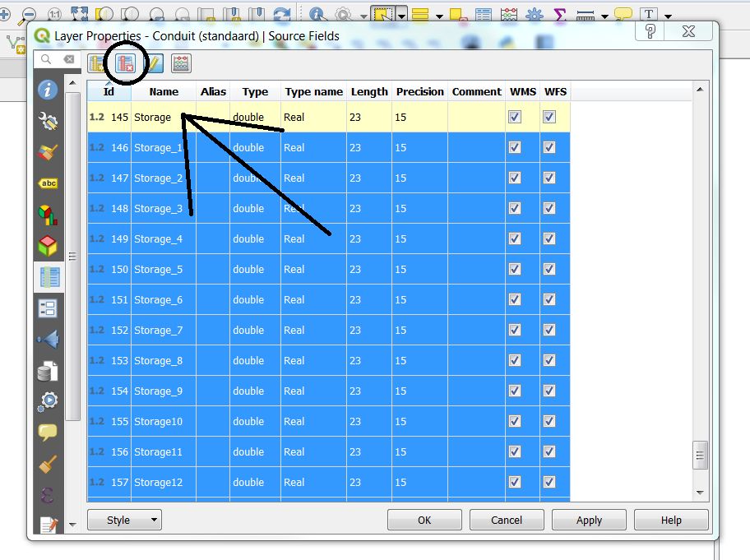Screen dimensions: 750x560
Task: Activate the Identify Features tool
Action: click(317, 13)
